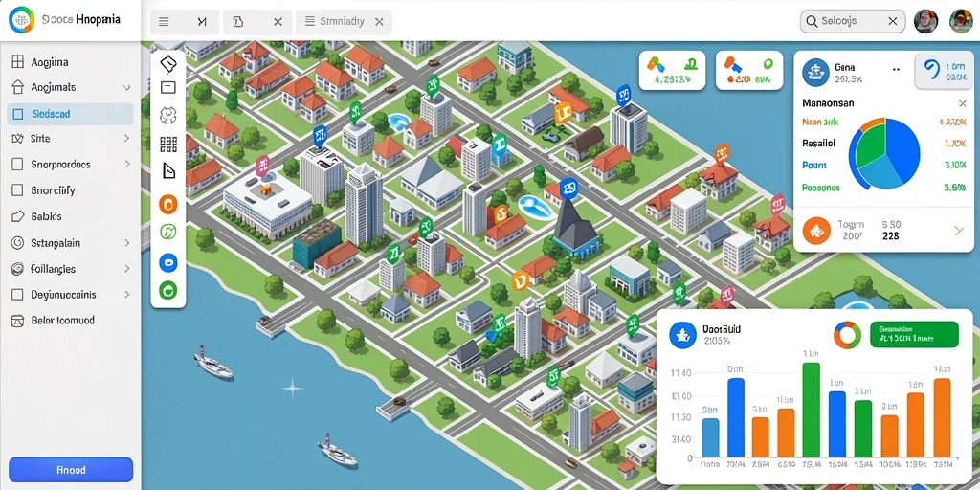This screenshot has width=980, height=490.
Task: Expand the Deyjunuccainis sidebar entry arrow
Action: [x=127, y=295]
